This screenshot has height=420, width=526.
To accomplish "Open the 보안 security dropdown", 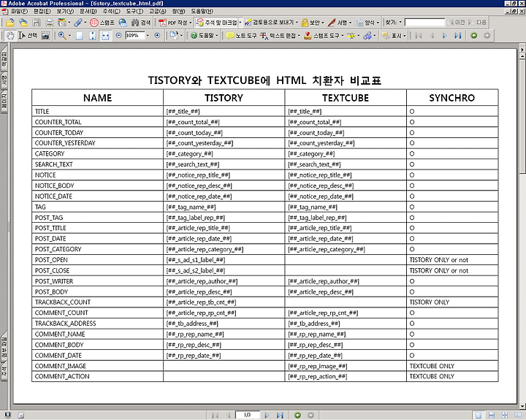I will (323, 23).
